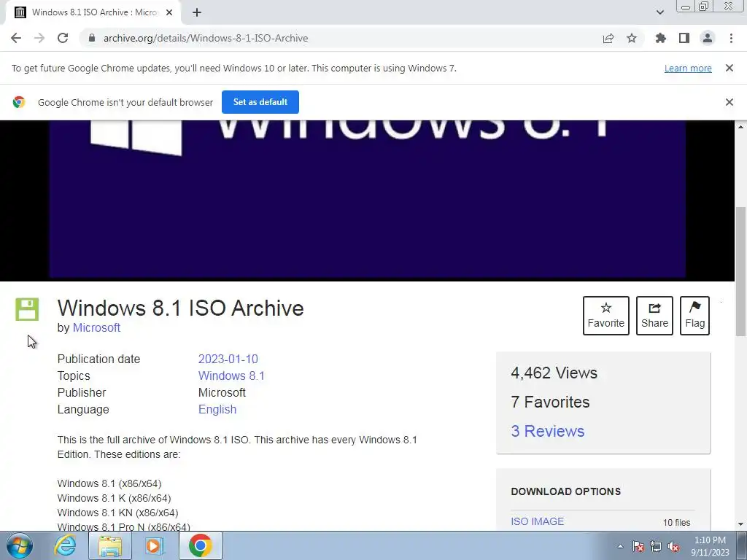The image size is (747, 560).
Task: Click the 4,462 Views text
Action: 554,373
